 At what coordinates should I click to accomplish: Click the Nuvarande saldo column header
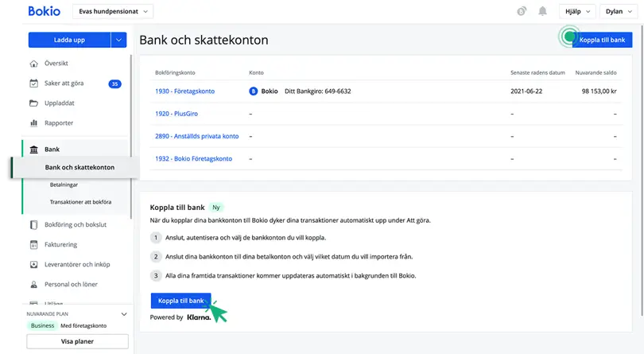pyautogui.click(x=596, y=72)
